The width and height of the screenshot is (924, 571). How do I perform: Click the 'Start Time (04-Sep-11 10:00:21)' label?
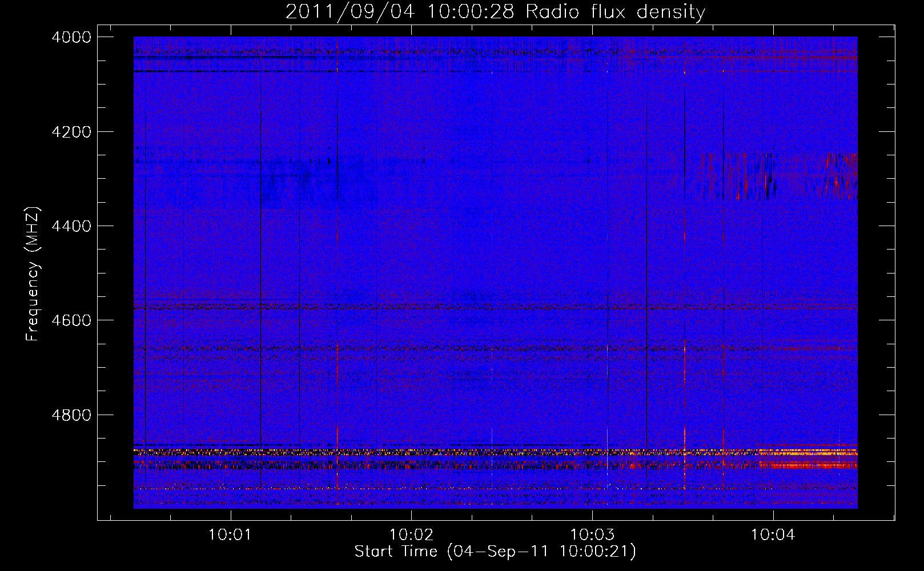pyautogui.click(x=495, y=552)
